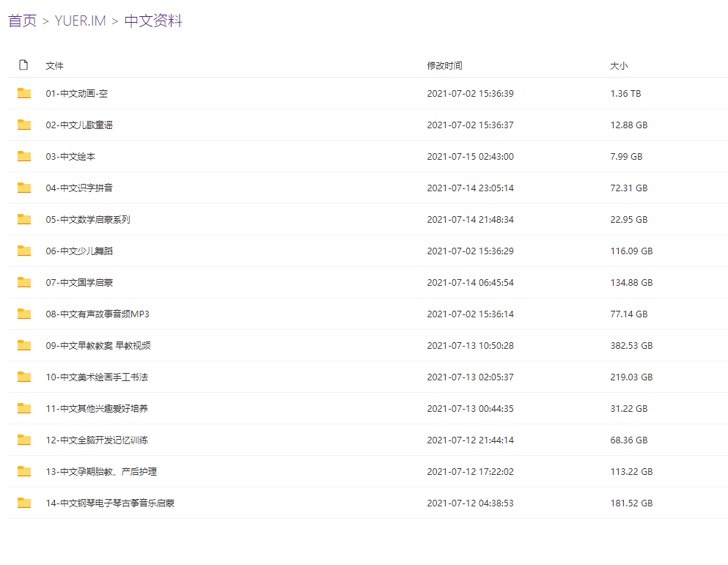Open folder 08-中文有声故事音频MP3

coord(98,314)
